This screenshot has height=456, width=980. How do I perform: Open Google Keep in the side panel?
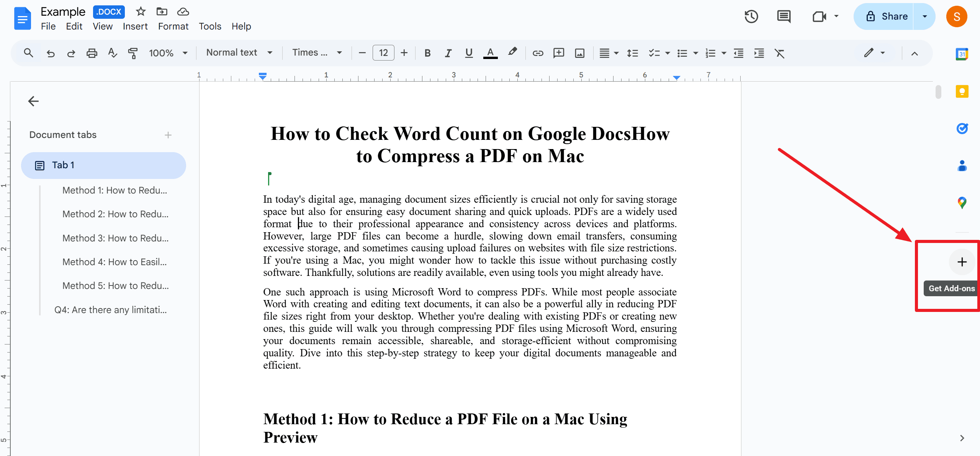962,92
